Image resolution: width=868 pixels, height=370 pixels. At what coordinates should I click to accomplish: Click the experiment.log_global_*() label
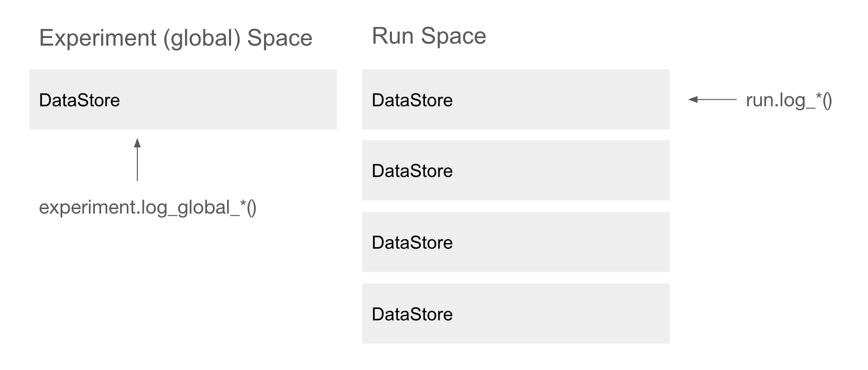[x=147, y=208]
